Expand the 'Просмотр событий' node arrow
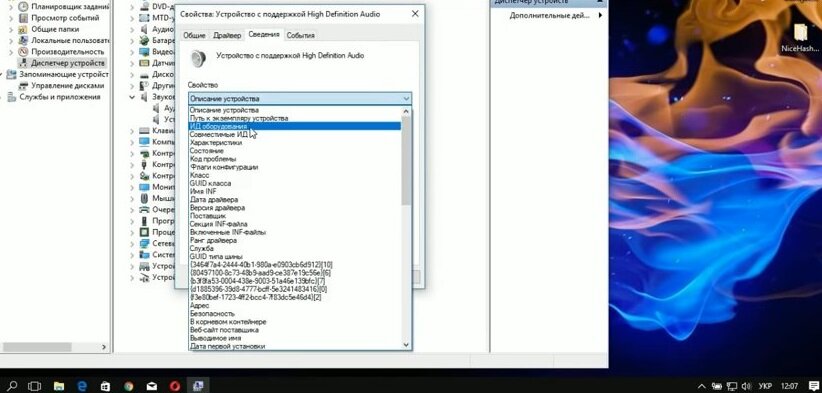 (11, 18)
